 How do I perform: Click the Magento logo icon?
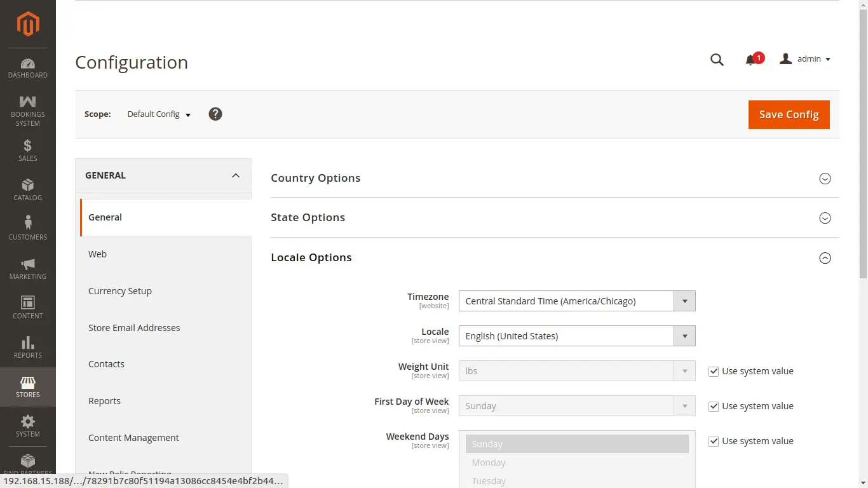(28, 24)
